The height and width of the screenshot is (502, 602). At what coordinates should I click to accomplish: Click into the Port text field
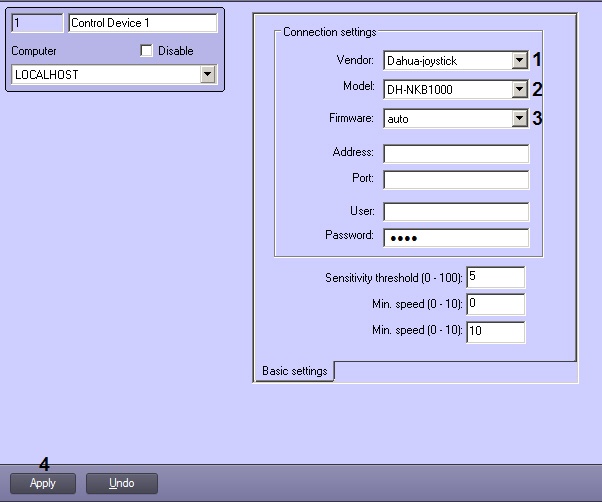coord(455,179)
